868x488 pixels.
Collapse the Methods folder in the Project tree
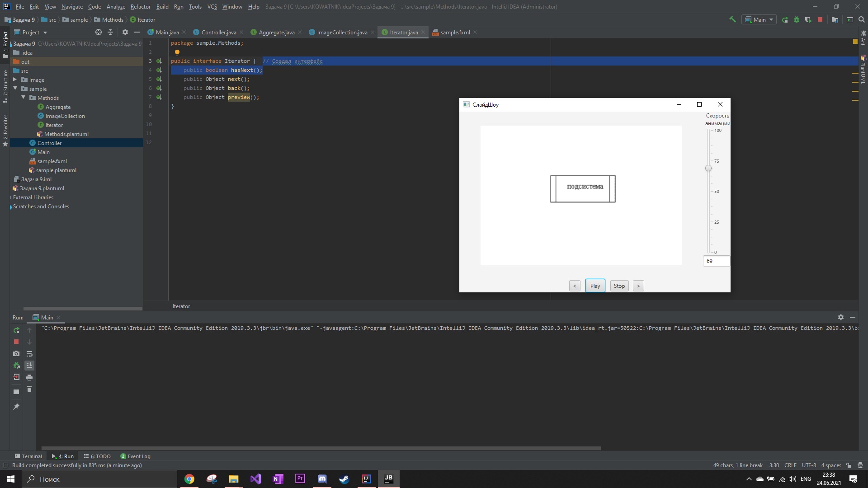coord(24,98)
